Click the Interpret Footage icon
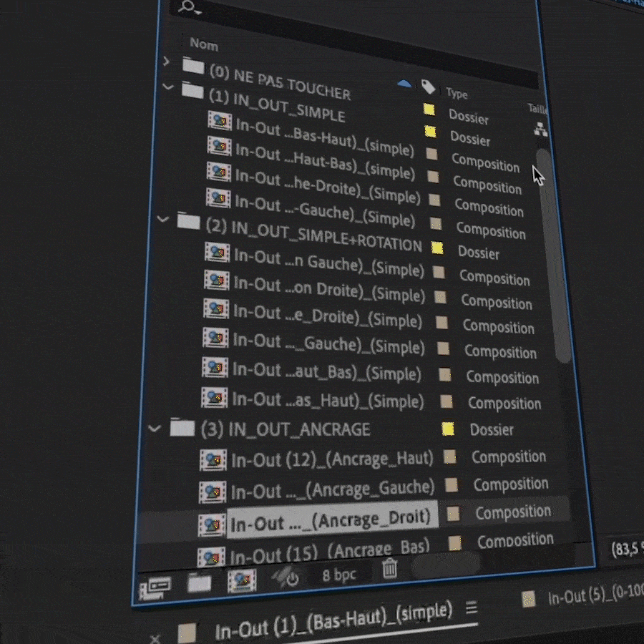 tap(155, 586)
